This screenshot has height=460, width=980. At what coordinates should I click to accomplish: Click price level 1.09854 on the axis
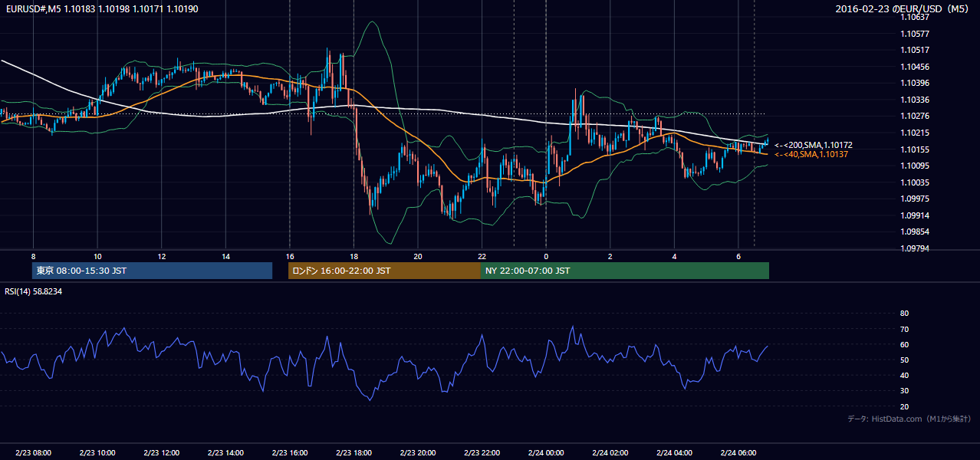(915, 232)
